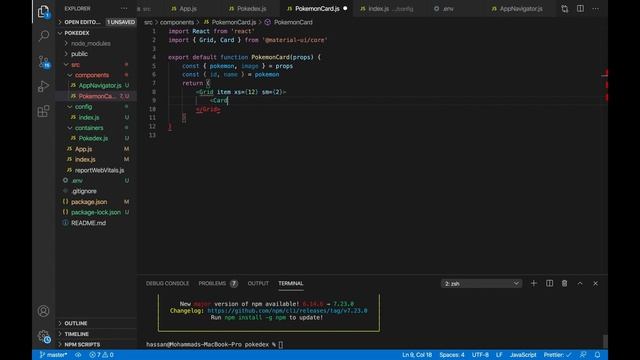Expand Outline section
Image resolution: width=640 pixels, height=360 pixels.
pos(96,323)
